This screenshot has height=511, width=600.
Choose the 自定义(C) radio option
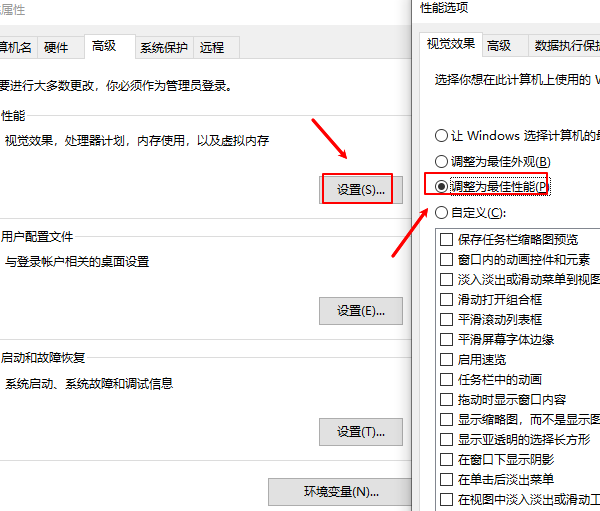(x=441, y=212)
